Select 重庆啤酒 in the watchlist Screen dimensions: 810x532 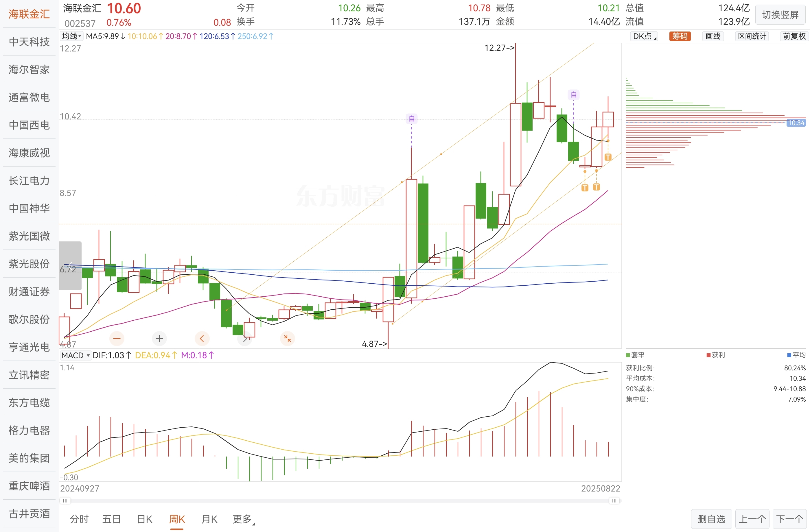tap(29, 486)
